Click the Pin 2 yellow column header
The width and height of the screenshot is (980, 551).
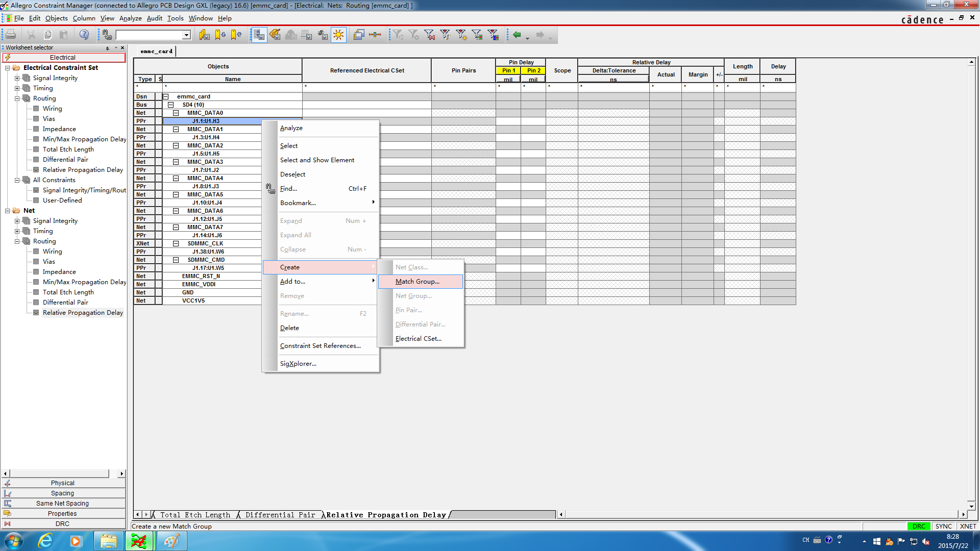pyautogui.click(x=533, y=70)
